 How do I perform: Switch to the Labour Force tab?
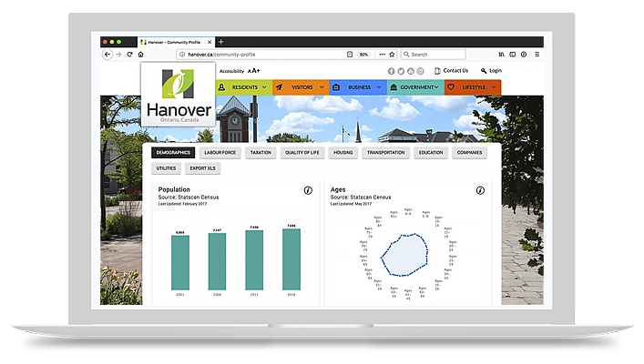[220, 153]
